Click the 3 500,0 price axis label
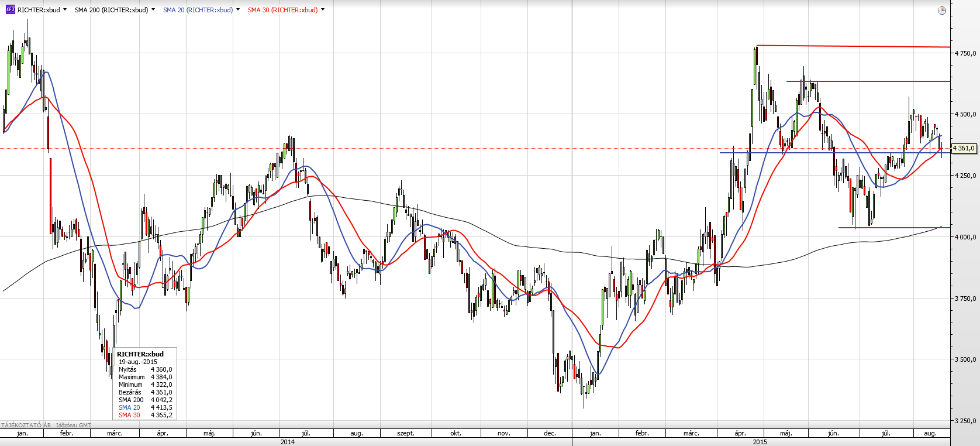 tap(965, 359)
